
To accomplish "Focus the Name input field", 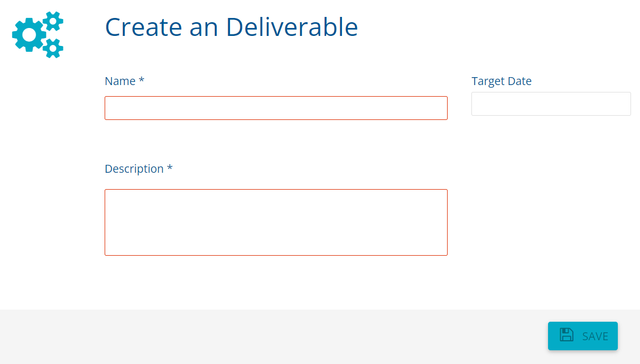I will coord(276,108).
